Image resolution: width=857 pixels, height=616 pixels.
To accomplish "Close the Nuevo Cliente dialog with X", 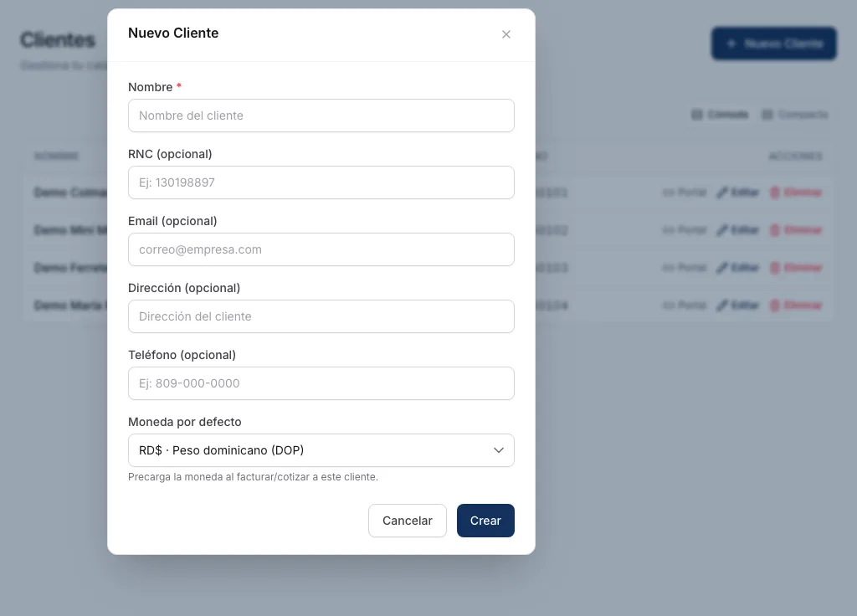I will click(x=506, y=34).
